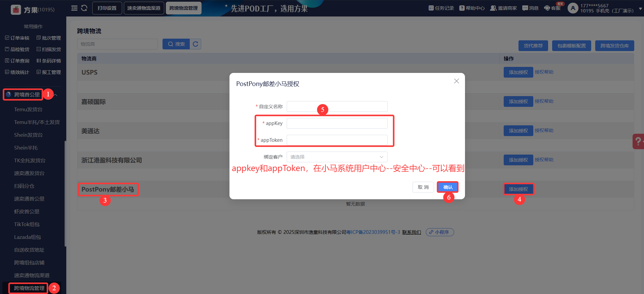644x294 pixels.
Task: Go to 速卖通发货台 in the sidebar
Action: 29,173
